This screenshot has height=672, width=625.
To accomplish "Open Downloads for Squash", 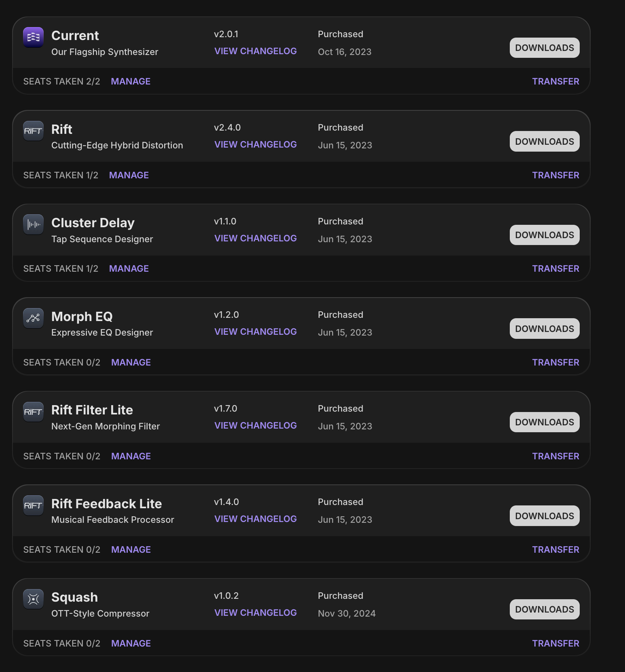I will click(x=545, y=609).
